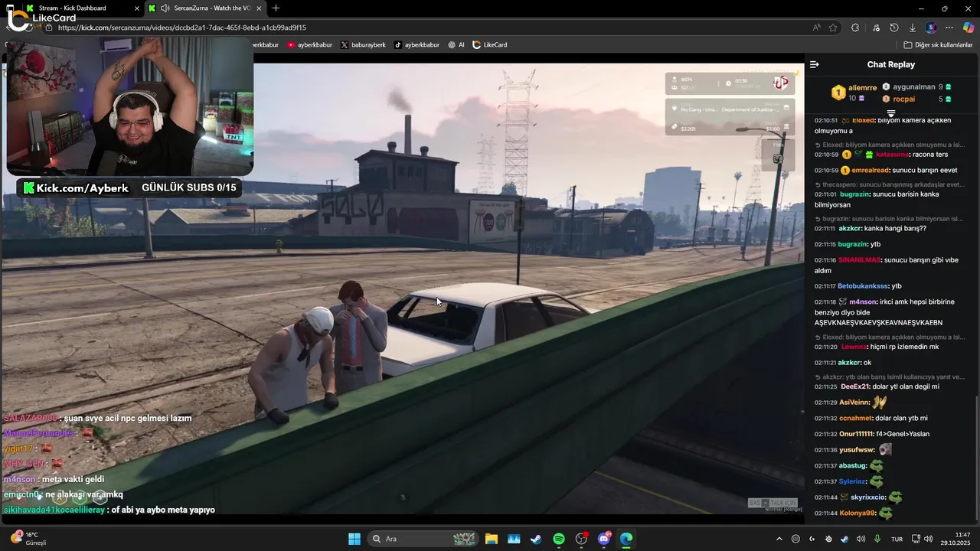Click the Eloxed username at 02:10:51
The height and width of the screenshot is (551, 980).
[863, 120]
